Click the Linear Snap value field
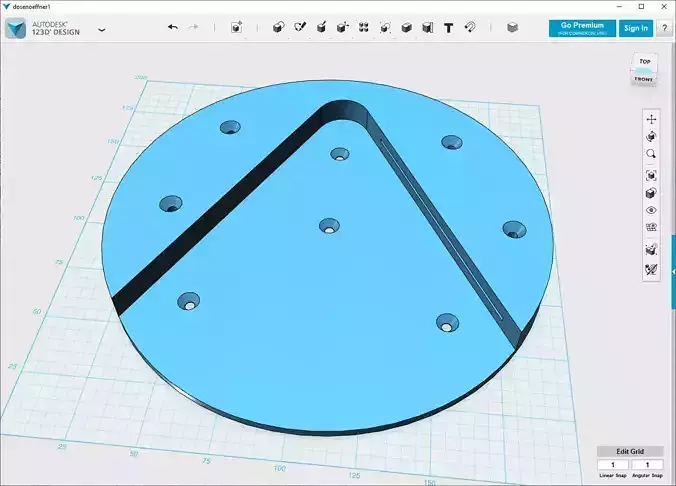The image size is (676, 486). [x=613, y=465]
